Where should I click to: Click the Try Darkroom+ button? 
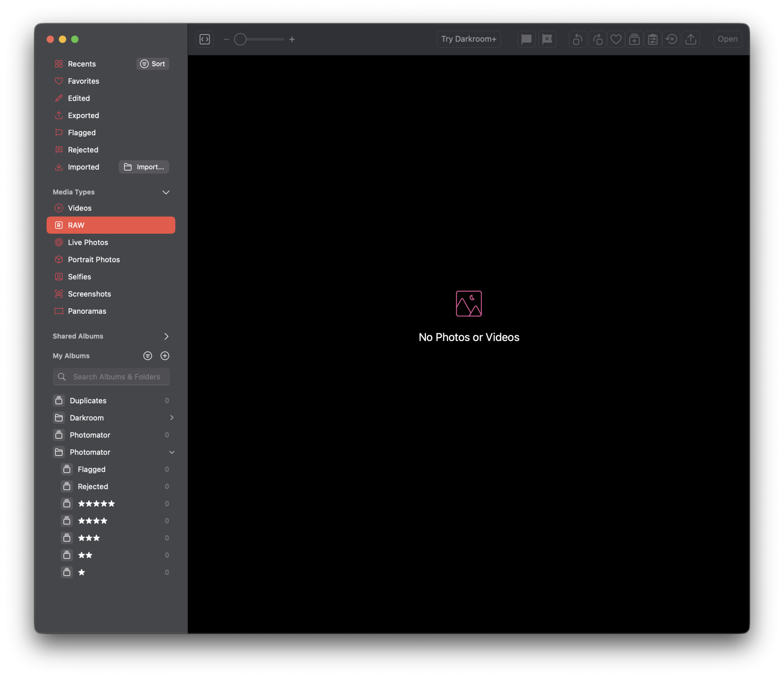469,39
